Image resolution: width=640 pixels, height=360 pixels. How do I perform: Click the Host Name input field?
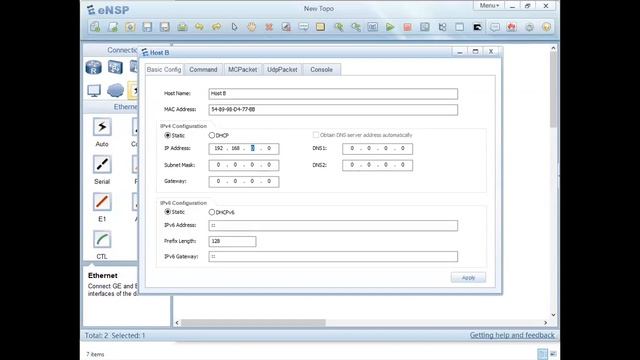pyautogui.click(x=333, y=93)
